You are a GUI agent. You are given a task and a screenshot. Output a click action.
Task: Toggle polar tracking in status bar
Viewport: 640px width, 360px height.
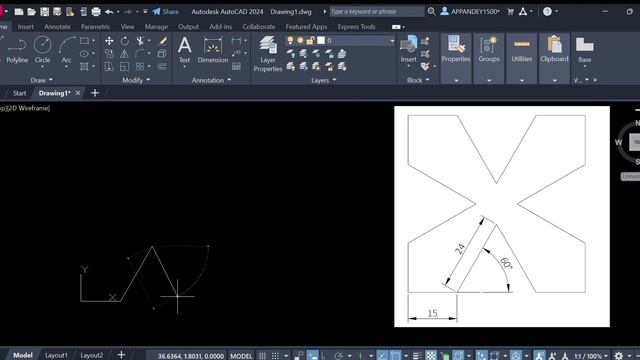tap(338, 356)
